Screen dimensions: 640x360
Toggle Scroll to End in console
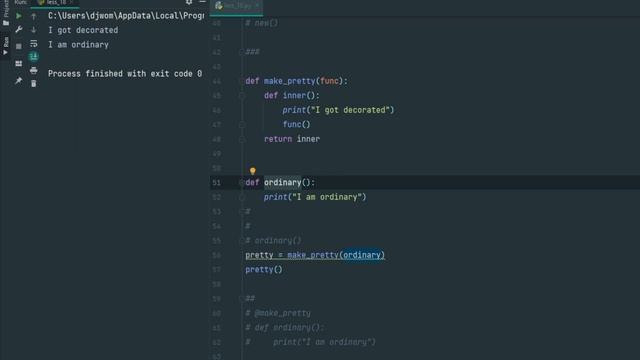34,57
